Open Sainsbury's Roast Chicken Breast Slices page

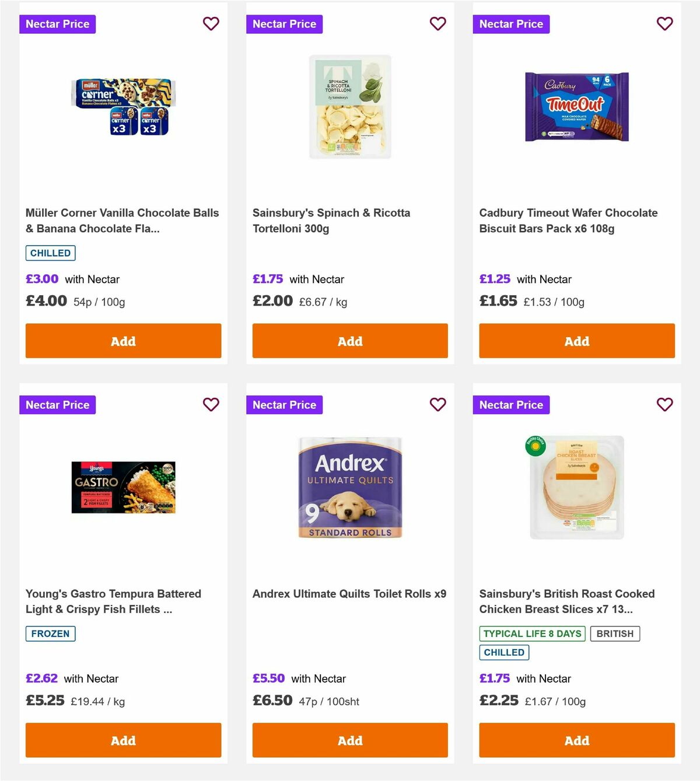(x=567, y=601)
